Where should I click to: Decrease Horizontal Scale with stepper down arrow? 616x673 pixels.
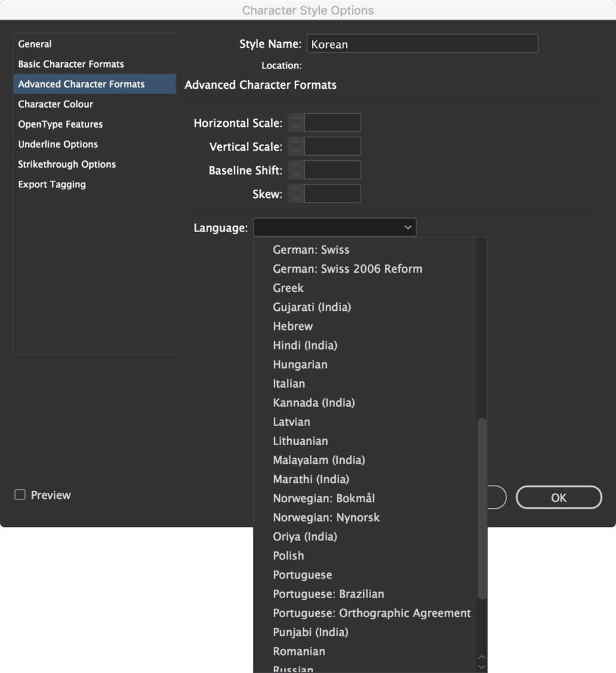(x=296, y=127)
